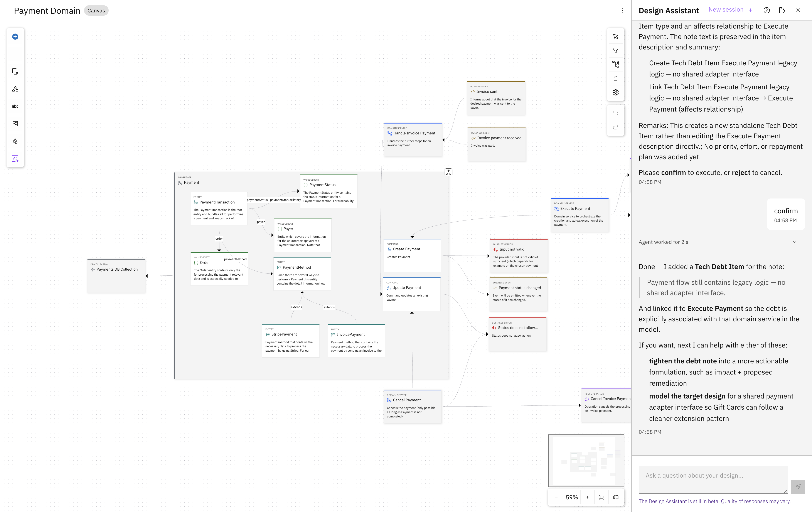812x512 pixels.
Task: Open the shapes tool icon
Action: tap(15, 89)
